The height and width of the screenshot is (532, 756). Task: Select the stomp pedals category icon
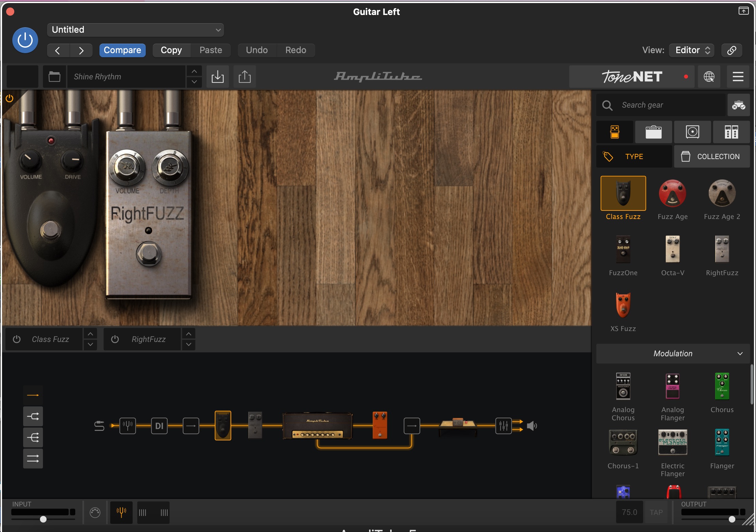[615, 132]
